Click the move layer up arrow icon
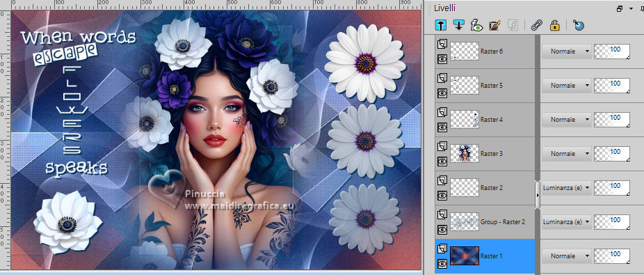This screenshot has height=275, width=644. (441, 26)
